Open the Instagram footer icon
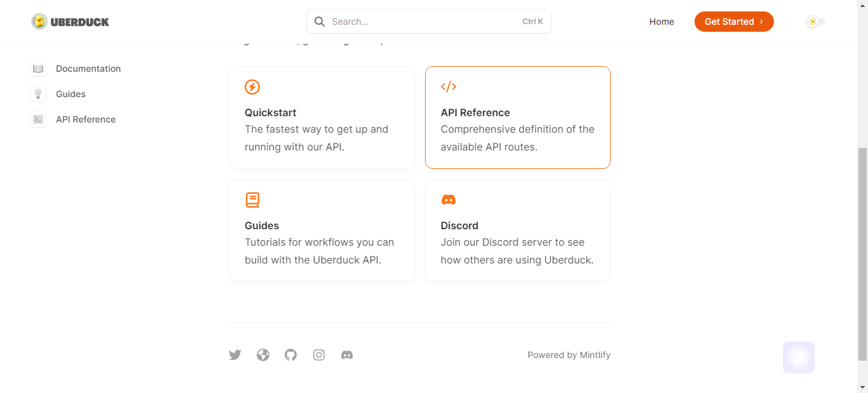The width and height of the screenshot is (868, 393). (x=319, y=355)
